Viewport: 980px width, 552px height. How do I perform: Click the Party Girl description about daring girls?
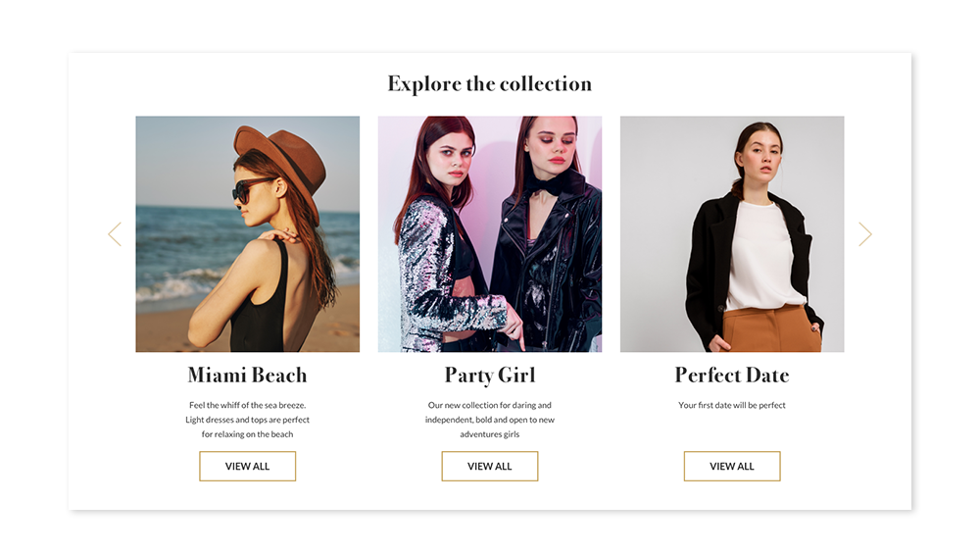490,420
